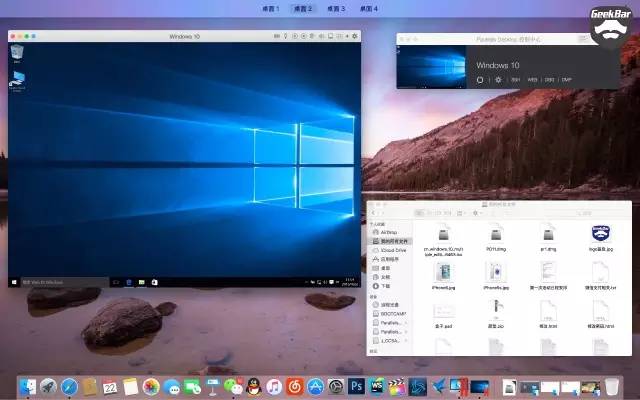Select 应用程序 in Finder sidebar

coord(387,259)
